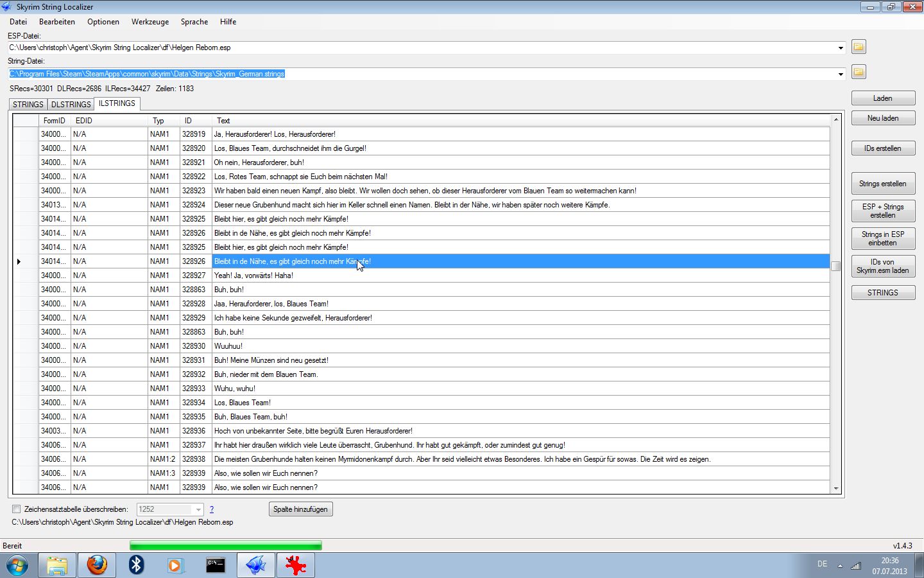Image resolution: width=924 pixels, height=578 pixels.
Task: Expand the ESP-Datei path dropdown
Action: (841, 48)
